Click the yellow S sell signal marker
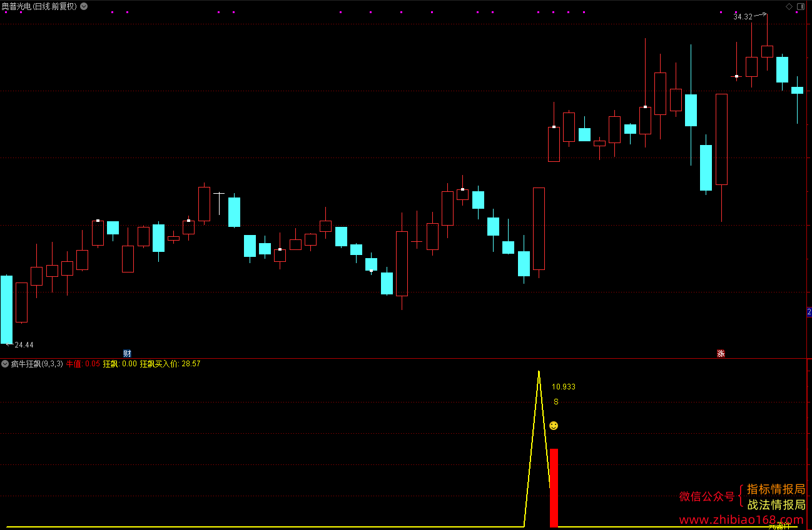 pos(556,402)
